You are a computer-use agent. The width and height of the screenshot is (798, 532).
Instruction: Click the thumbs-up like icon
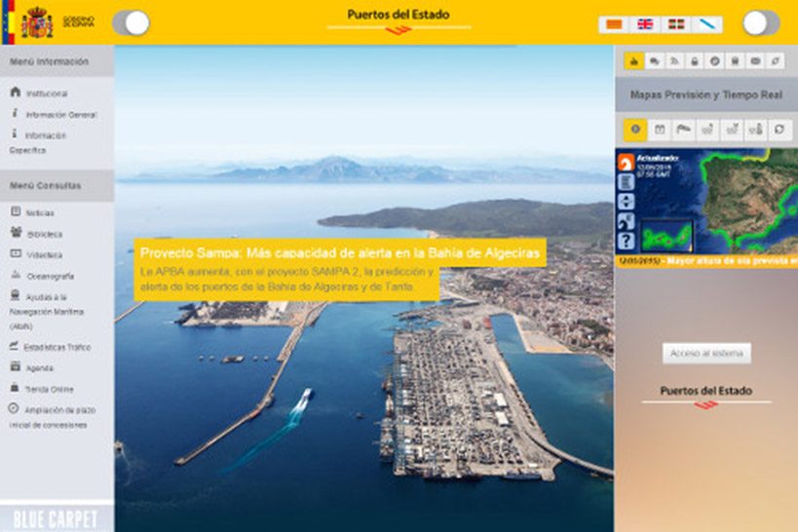pyautogui.click(x=634, y=60)
